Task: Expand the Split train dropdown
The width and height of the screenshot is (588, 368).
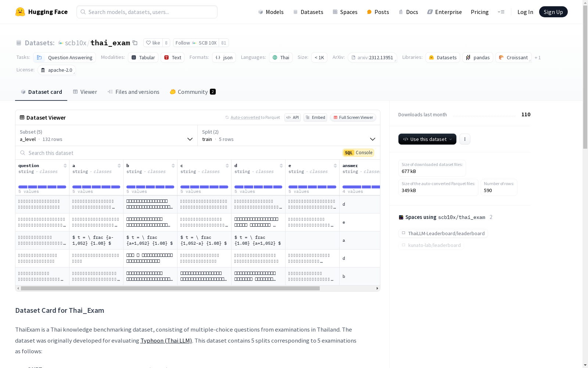Action: tap(289, 135)
